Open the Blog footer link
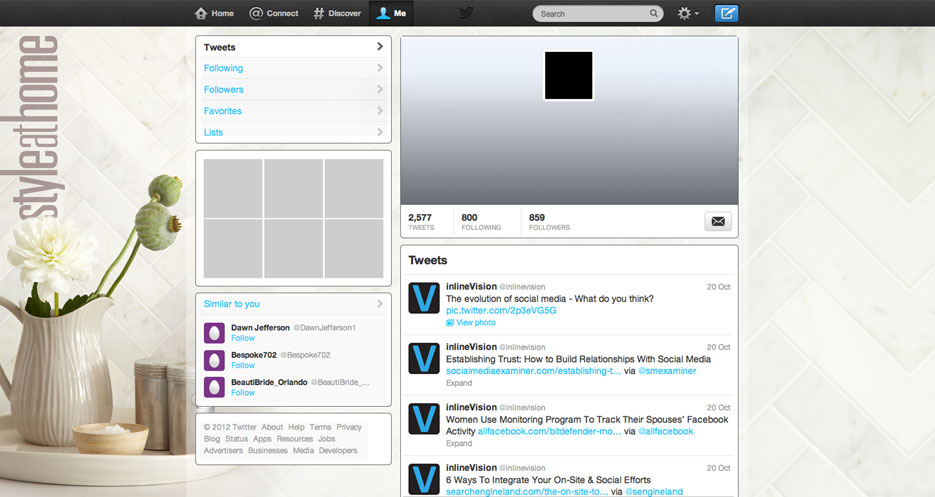The width and height of the screenshot is (935, 497). [212, 439]
